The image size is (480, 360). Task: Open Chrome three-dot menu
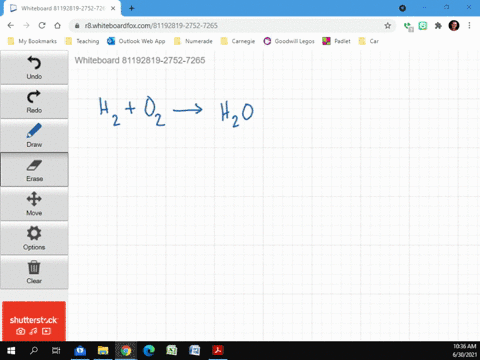click(x=469, y=26)
